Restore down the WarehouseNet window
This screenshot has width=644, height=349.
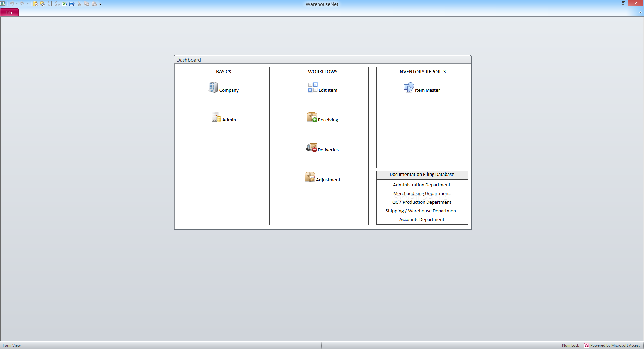click(x=623, y=3)
